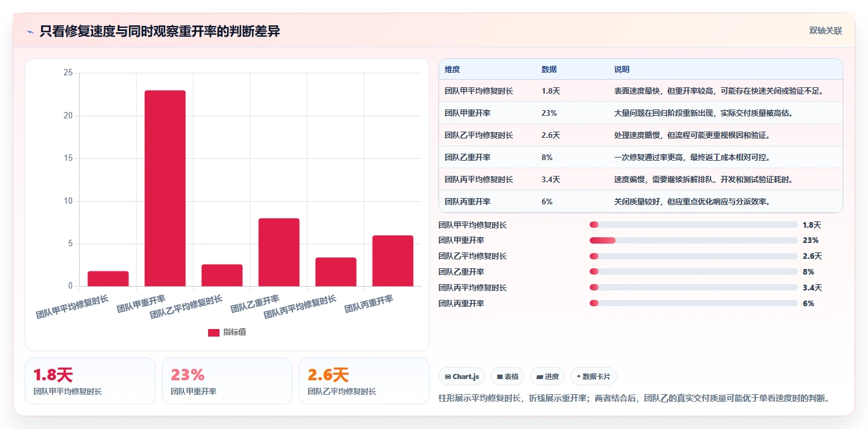Click the summary note starting 柱形展示
This screenshot has width=868, height=429.
point(634,399)
